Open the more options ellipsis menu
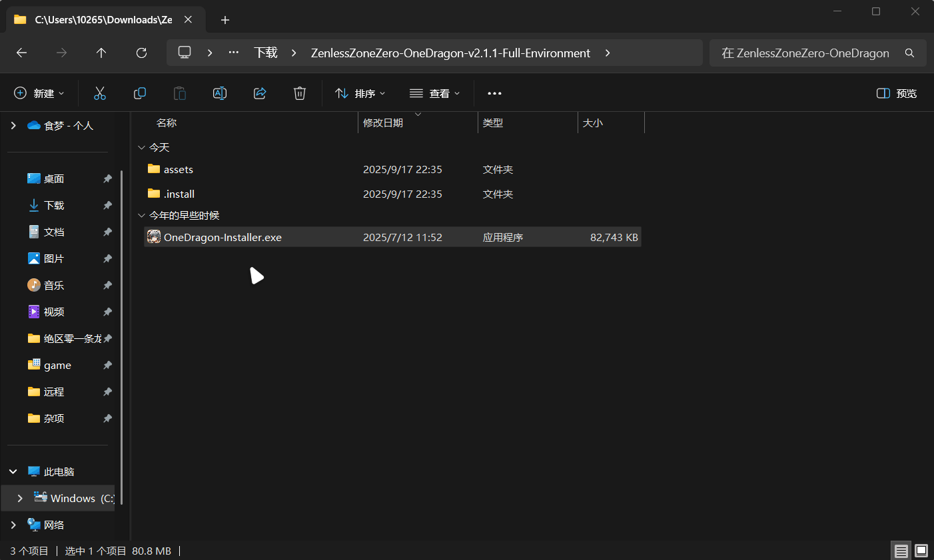934x560 pixels. (x=494, y=93)
